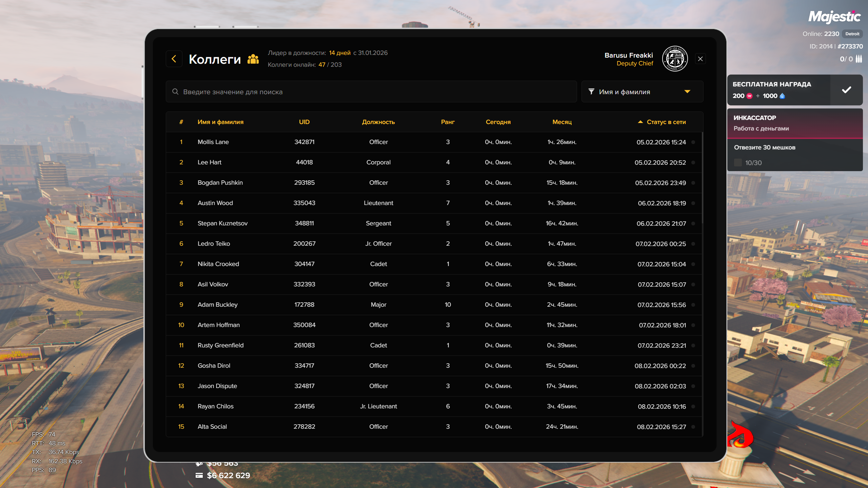Sort the table by Должность column
The image size is (868, 488).
pos(378,122)
